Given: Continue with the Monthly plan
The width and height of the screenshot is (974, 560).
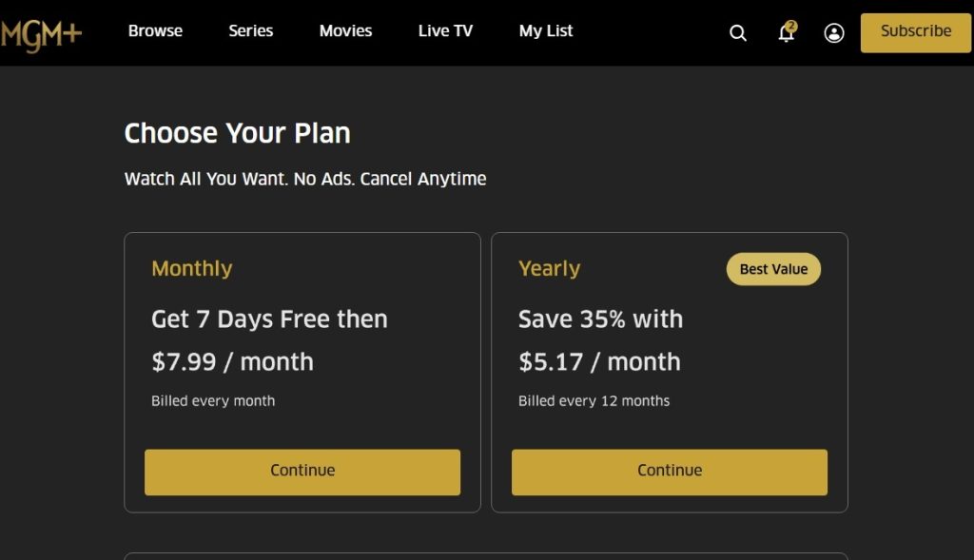Looking at the screenshot, I should click(x=302, y=471).
